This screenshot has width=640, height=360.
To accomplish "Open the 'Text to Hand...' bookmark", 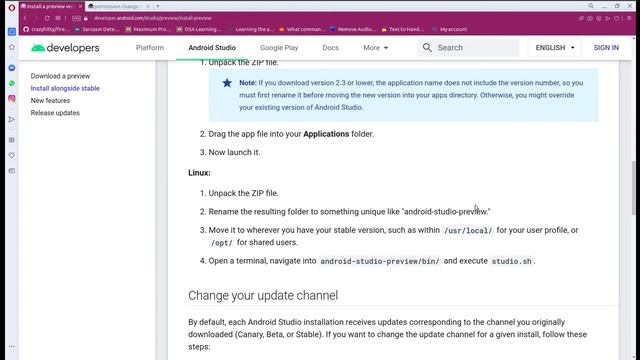I will coord(403,29).
